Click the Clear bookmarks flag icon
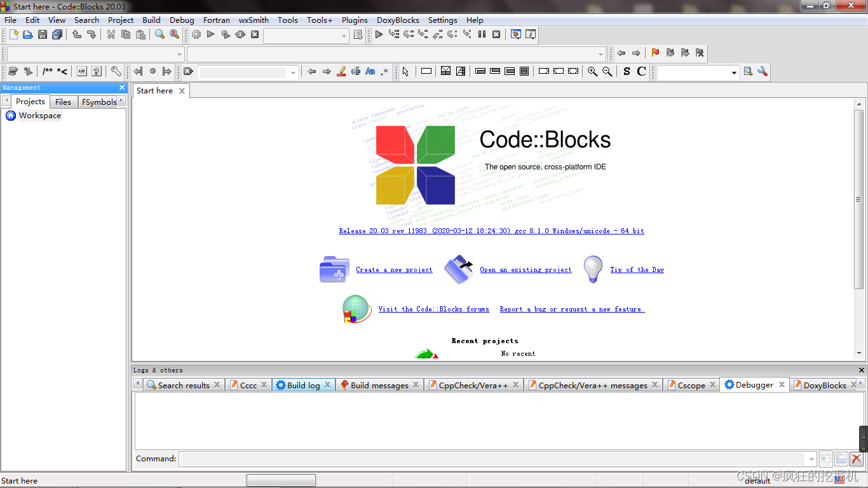Viewport: 868px width, 488px height. pyautogui.click(x=700, y=53)
